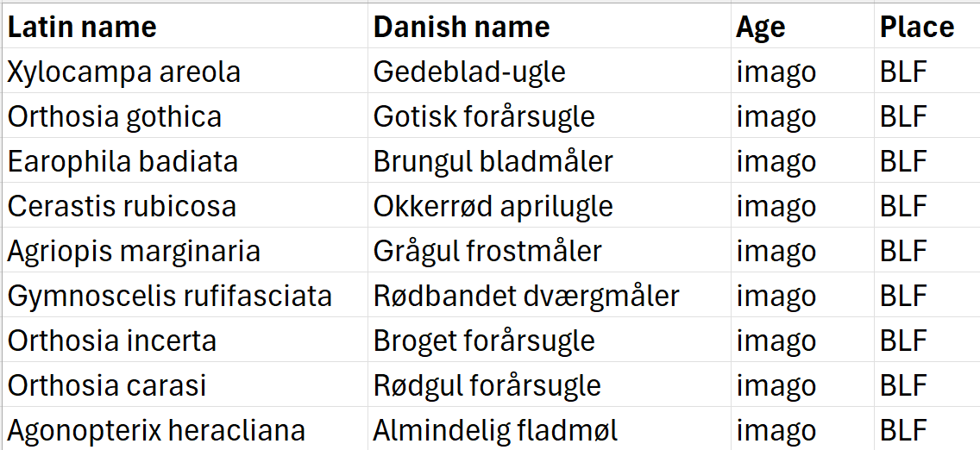
Task: Click the 'Gotisk forårsugle' cell
Action: (x=484, y=116)
